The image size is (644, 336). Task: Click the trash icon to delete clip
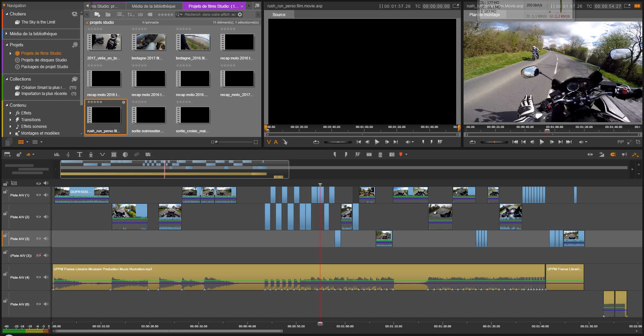coord(380,154)
